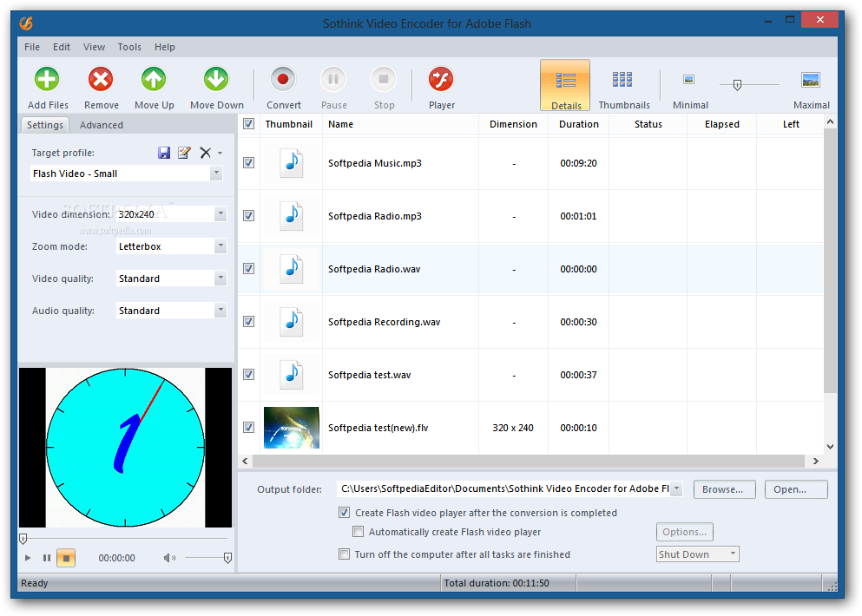Open the Help menu

[x=164, y=47]
